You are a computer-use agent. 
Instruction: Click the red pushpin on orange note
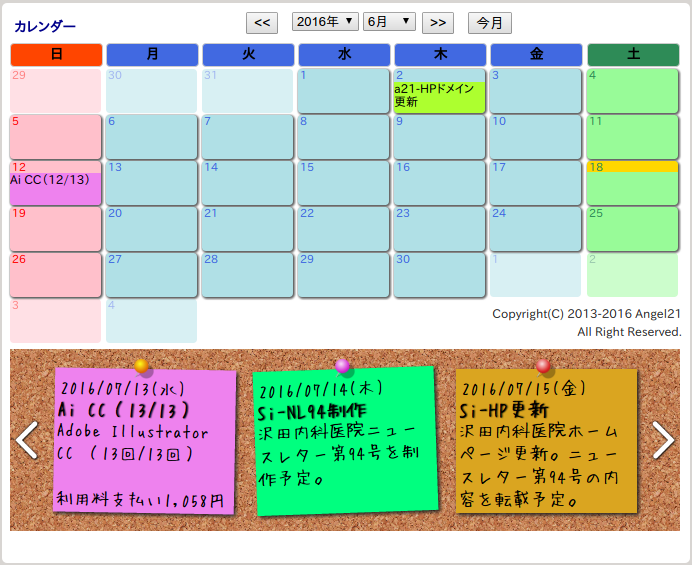click(543, 366)
